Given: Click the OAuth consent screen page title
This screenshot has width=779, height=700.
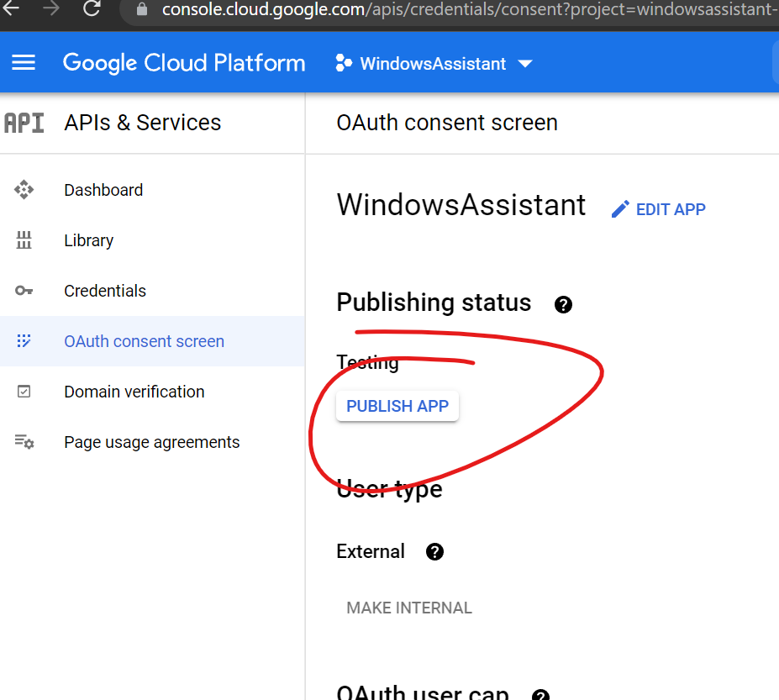Looking at the screenshot, I should click(x=447, y=123).
